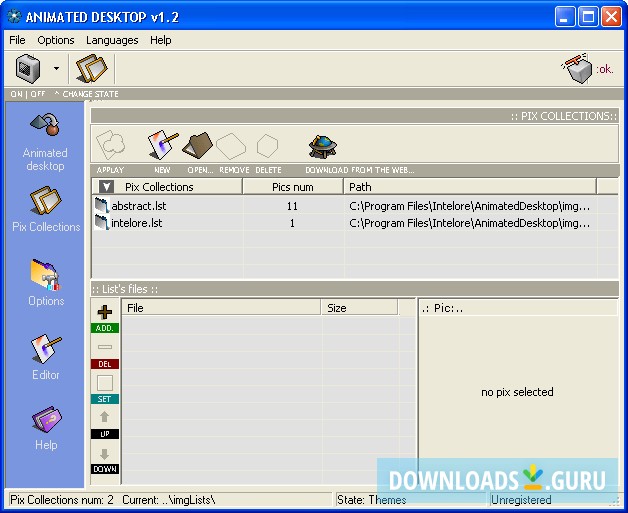Open the Help menu in the menu bar
628x513 pixels.
point(161,40)
